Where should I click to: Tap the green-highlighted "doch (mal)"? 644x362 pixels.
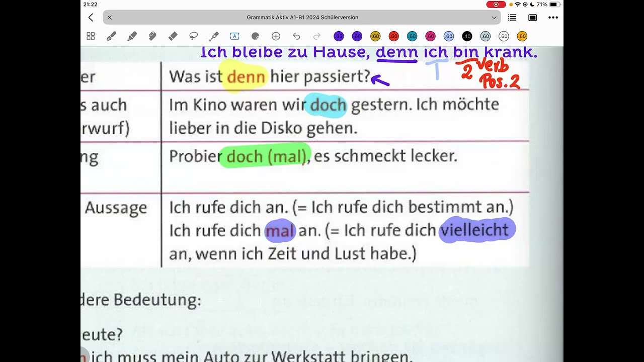point(266,156)
